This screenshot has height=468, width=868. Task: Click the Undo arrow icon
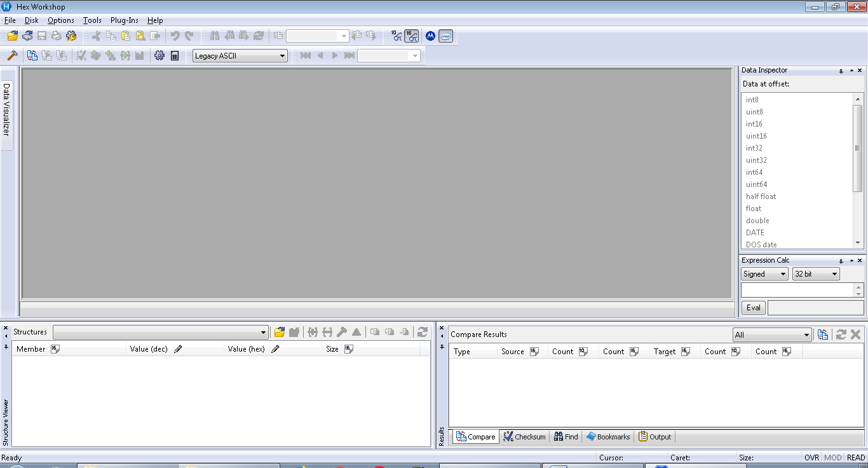[175, 36]
